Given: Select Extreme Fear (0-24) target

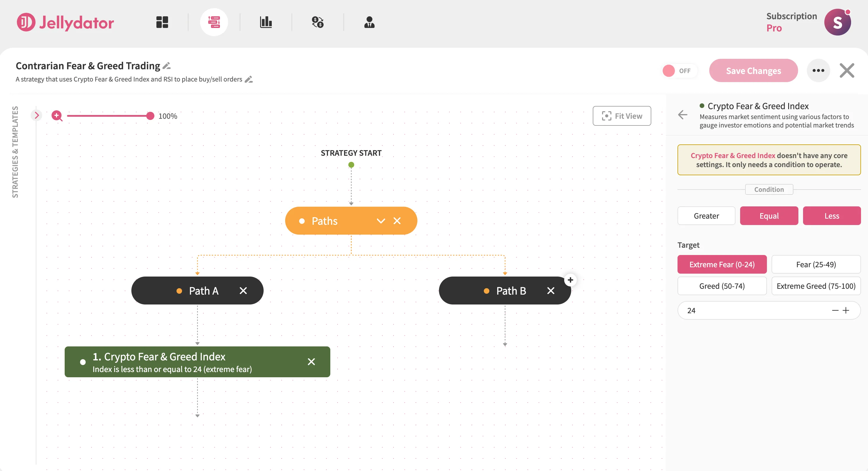Looking at the screenshot, I should [x=722, y=264].
